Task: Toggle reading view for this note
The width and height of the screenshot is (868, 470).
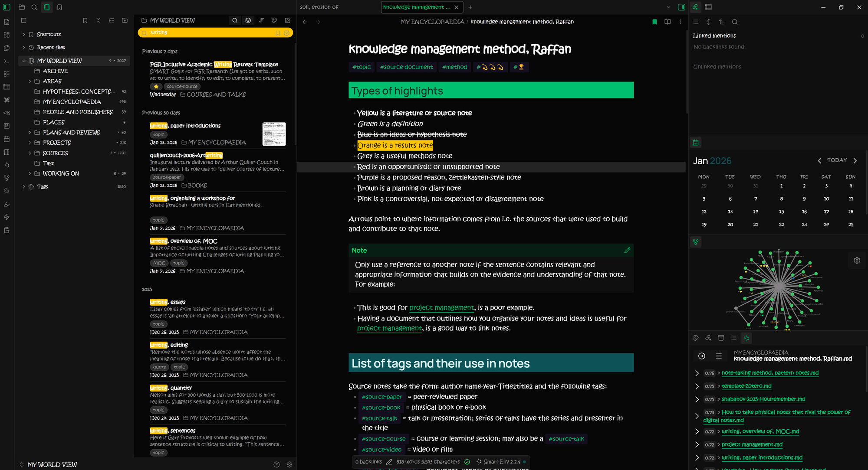Action: (667, 22)
